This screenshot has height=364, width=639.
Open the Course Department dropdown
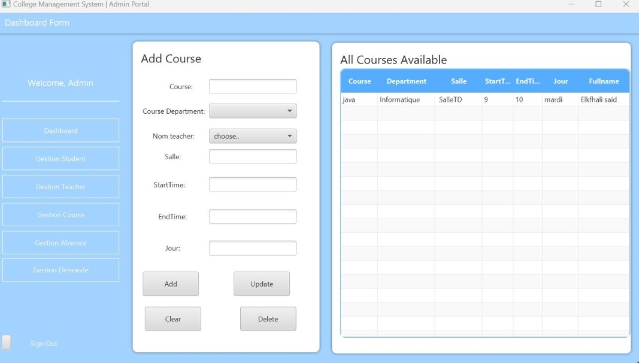pos(253,111)
